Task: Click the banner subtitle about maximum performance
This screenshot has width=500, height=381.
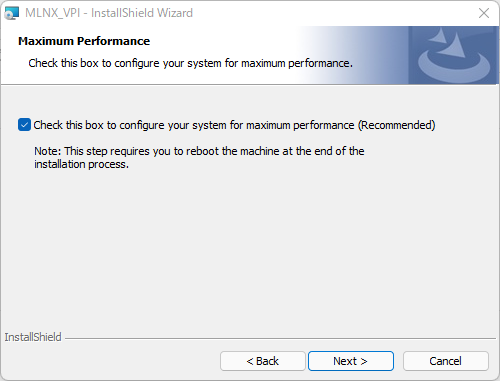Action: [x=190, y=63]
